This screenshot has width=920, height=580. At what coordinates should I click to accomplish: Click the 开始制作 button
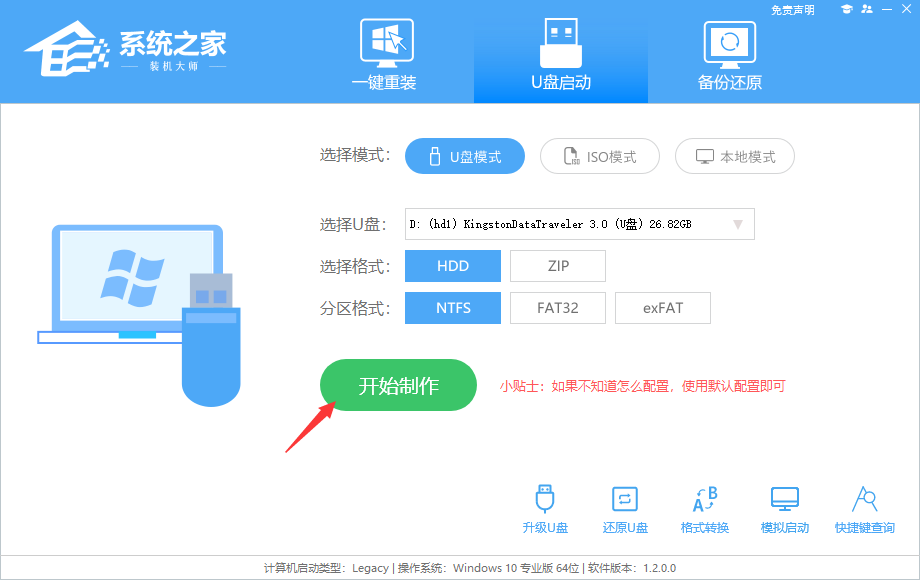click(397, 385)
